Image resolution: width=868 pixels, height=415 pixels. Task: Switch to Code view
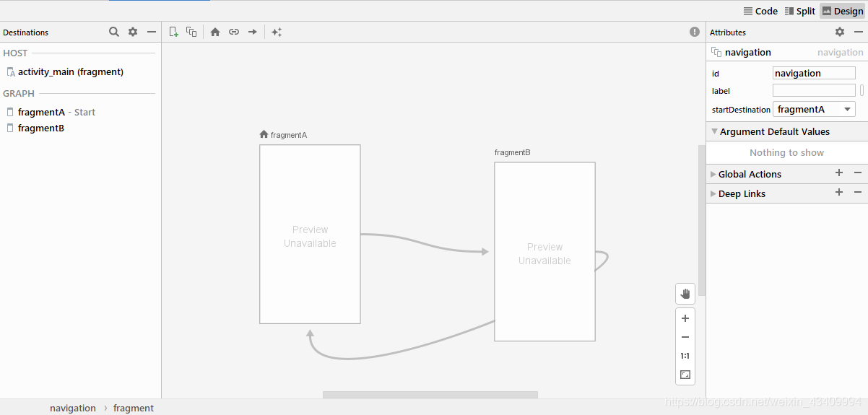click(760, 11)
